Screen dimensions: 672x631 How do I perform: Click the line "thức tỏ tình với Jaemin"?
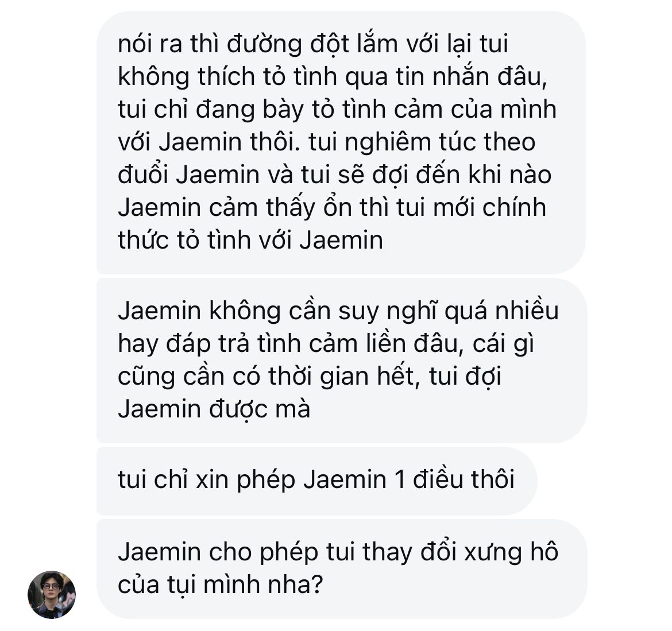click(x=250, y=241)
